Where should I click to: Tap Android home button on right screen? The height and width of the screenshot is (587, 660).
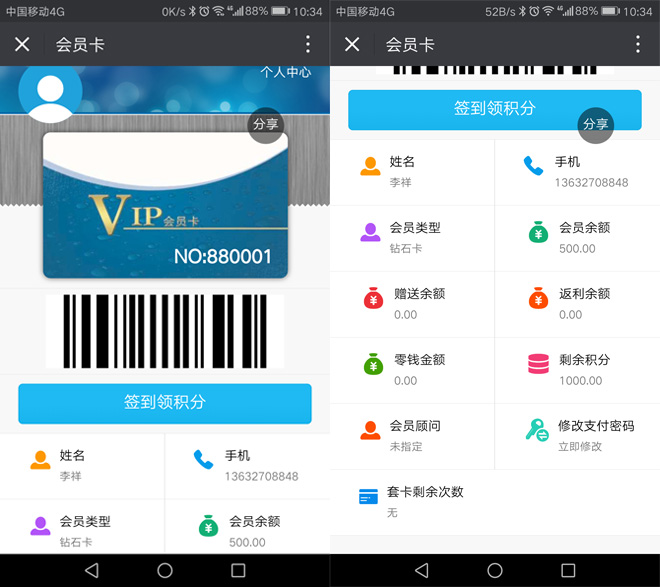495,571
